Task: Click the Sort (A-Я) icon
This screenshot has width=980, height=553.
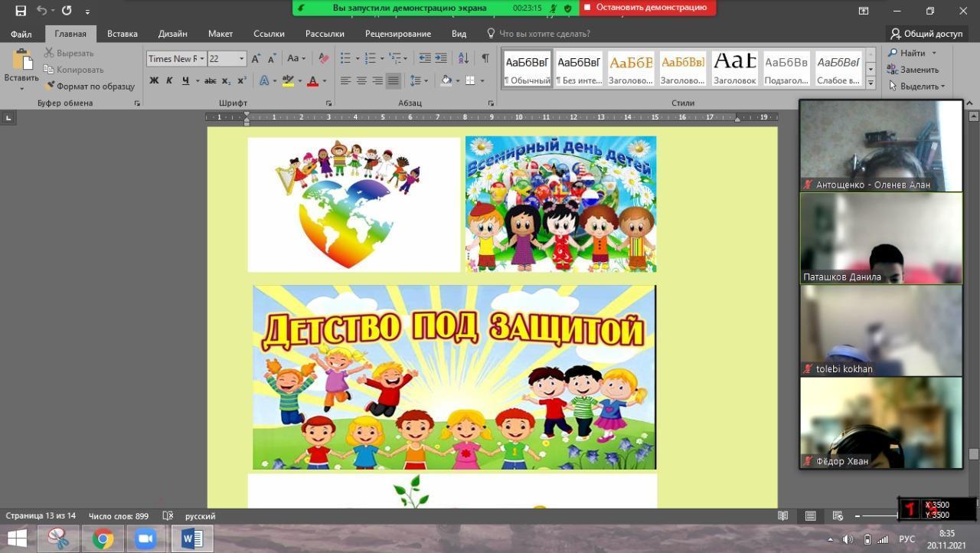Action: 463,58
